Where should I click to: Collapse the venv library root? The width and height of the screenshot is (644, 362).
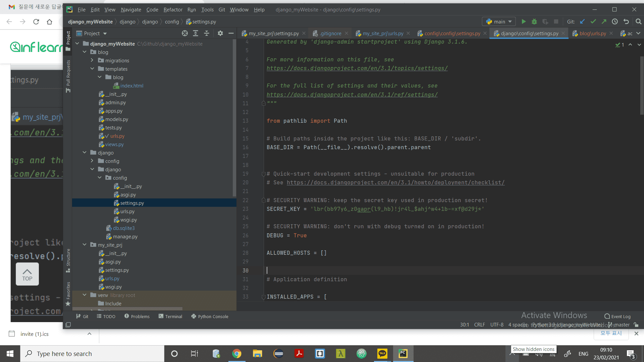pyautogui.click(x=85, y=295)
